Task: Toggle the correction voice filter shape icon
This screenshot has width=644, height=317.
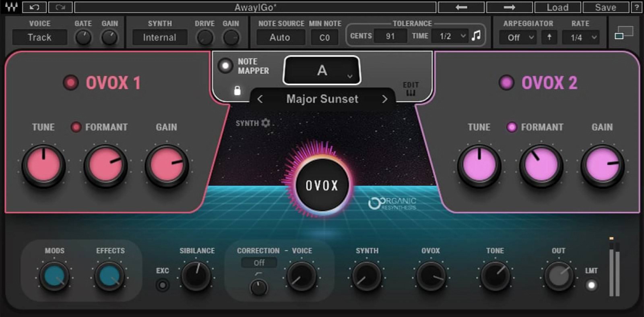Action: (258, 274)
